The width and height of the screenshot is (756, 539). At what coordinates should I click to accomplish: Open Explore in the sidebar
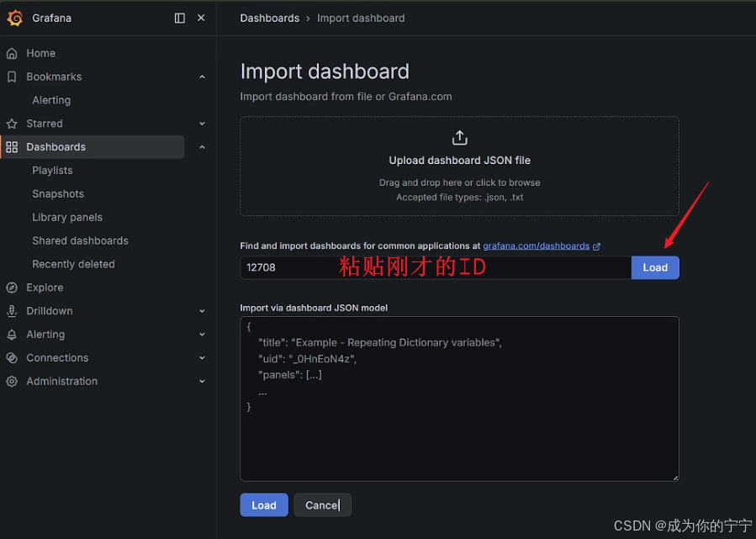point(45,288)
